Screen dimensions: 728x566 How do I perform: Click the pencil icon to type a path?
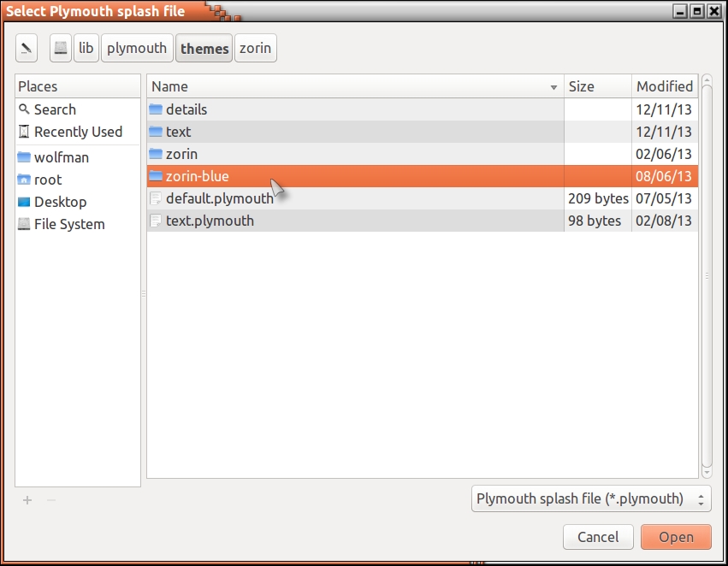tap(27, 48)
